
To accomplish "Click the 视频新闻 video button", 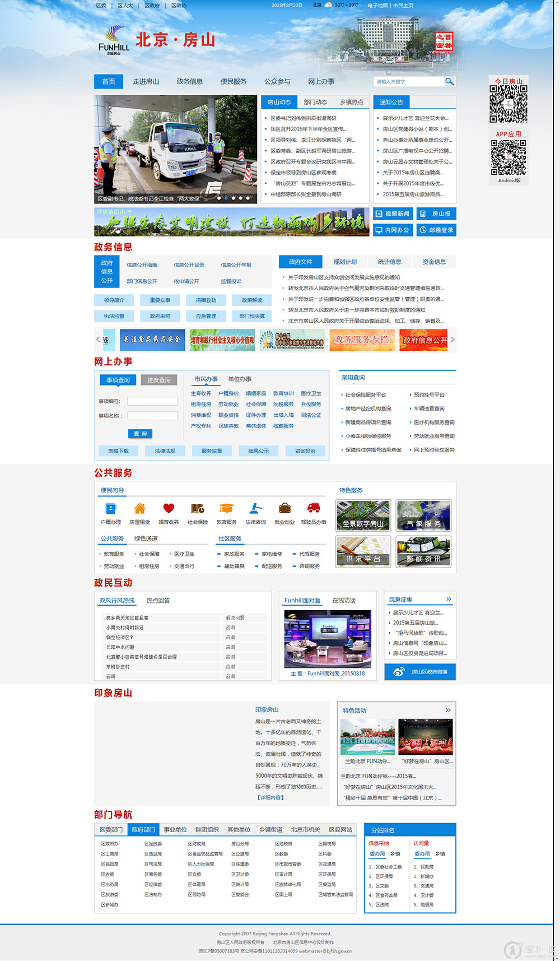I will (392, 213).
